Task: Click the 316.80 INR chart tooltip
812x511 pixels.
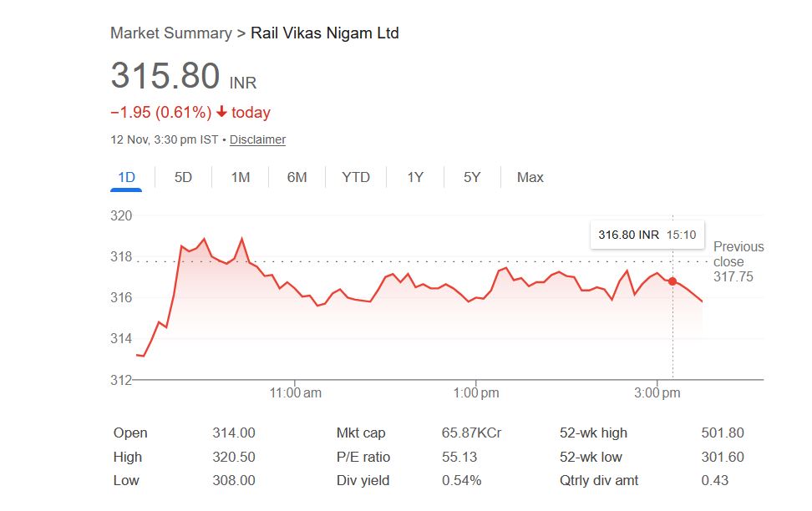Action: point(647,235)
